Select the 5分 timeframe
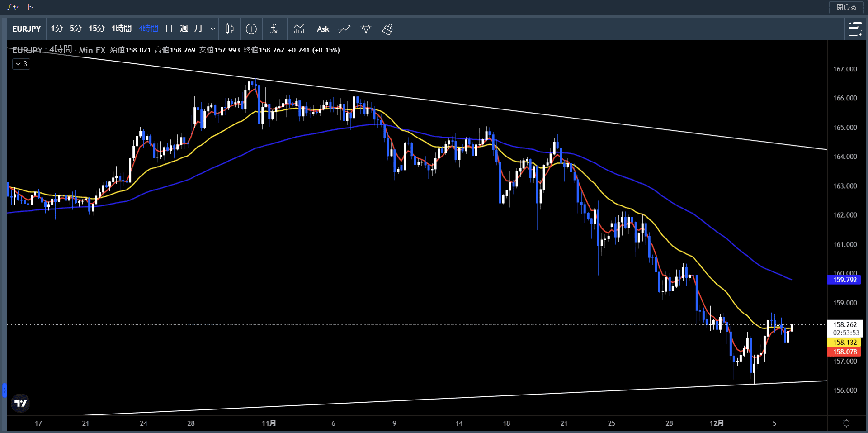The width and height of the screenshot is (868, 433). [75, 29]
